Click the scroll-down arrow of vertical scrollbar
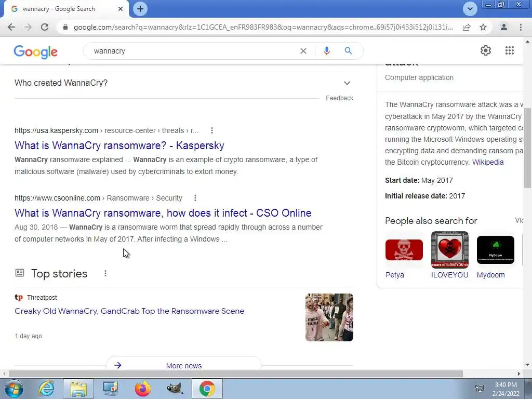This screenshot has width=532, height=399. (527, 365)
